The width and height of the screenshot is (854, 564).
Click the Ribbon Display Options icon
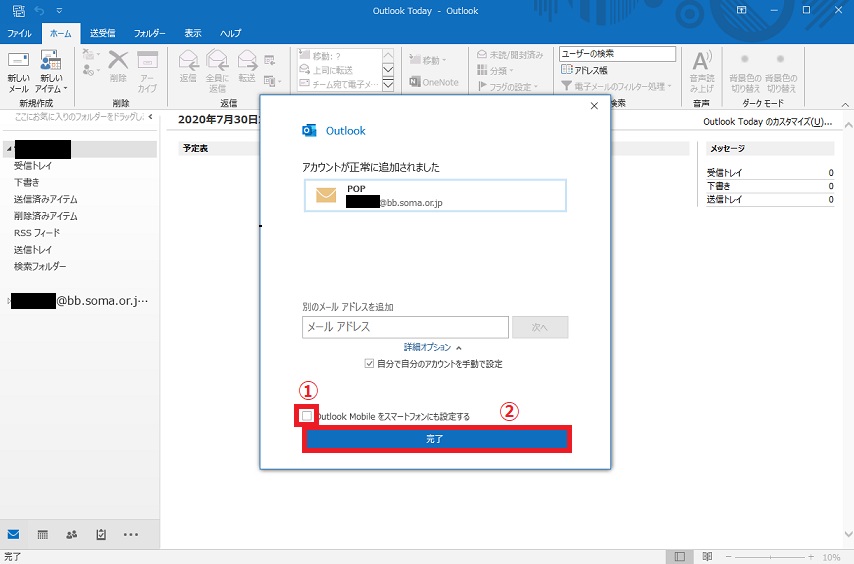(741, 10)
